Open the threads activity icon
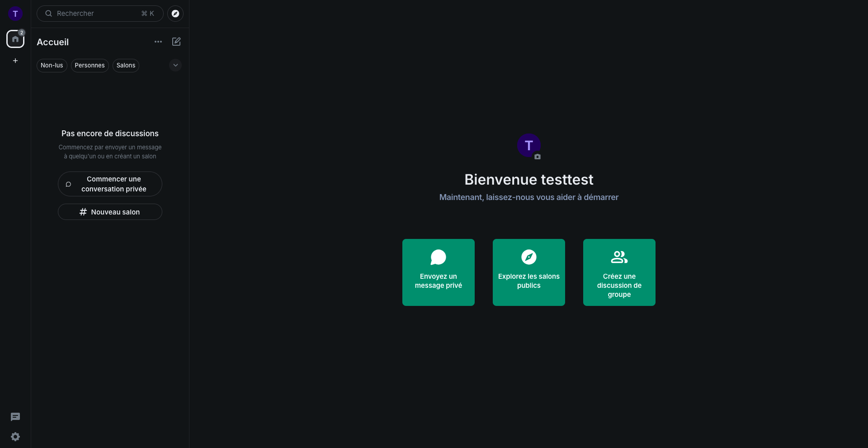 [x=15, y=417]
